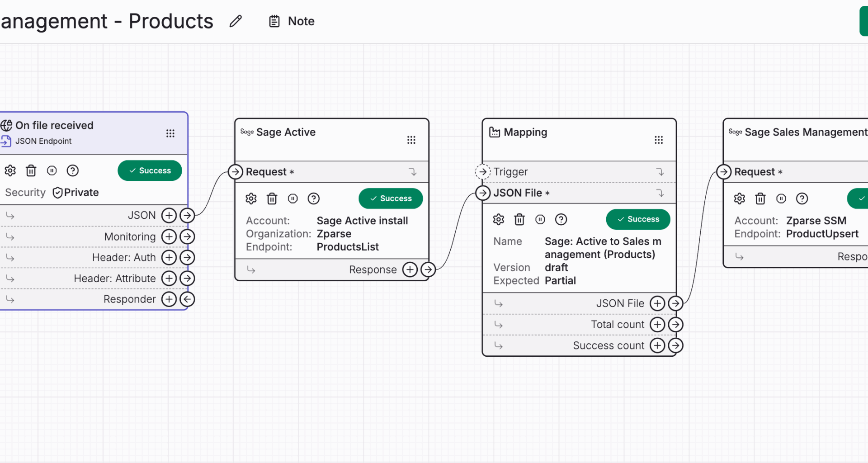This screenshot has height=463, width=868.
Task: Edit the workflow title with pencil icon
Action: pyautogui.click(x=236, y=21)
